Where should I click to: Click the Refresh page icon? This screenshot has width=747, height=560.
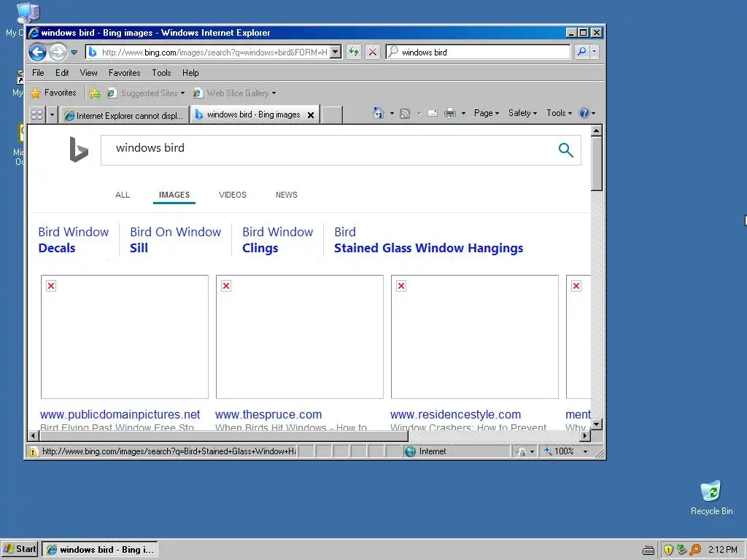click(354, 52)
